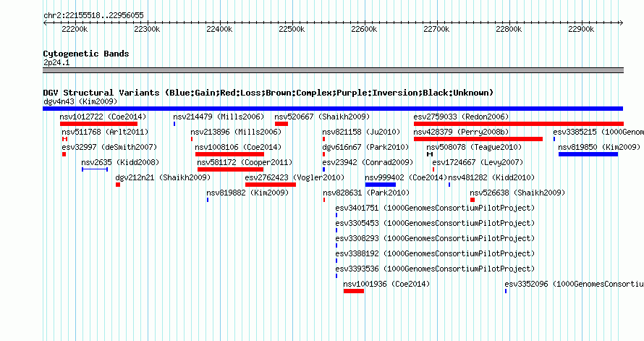
Task: Select esv3393536 1000Genomes variant label
Action: [435, 269]
